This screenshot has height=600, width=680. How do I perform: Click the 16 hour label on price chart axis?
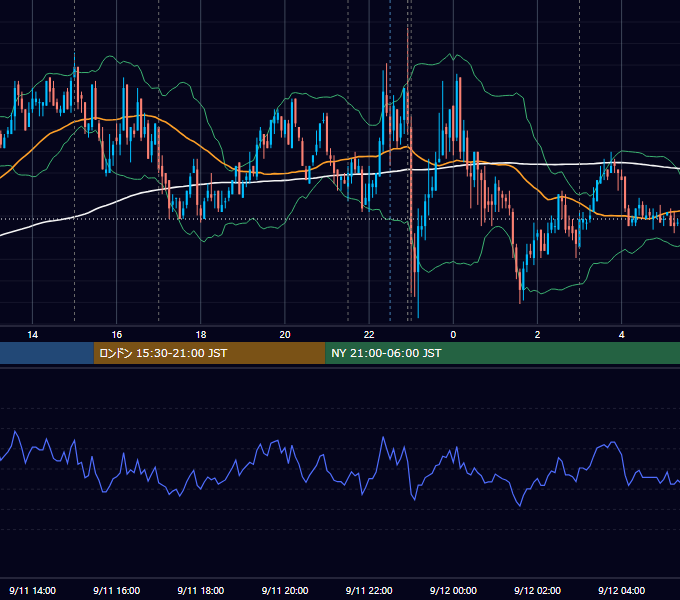click(117, 335)
